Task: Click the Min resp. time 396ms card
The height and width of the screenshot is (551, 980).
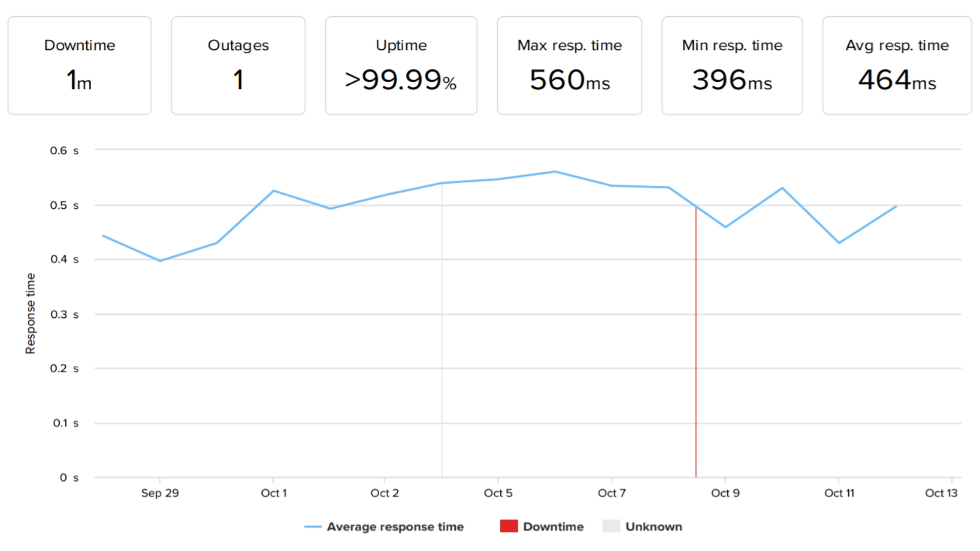Action: [x=732, y=66]
